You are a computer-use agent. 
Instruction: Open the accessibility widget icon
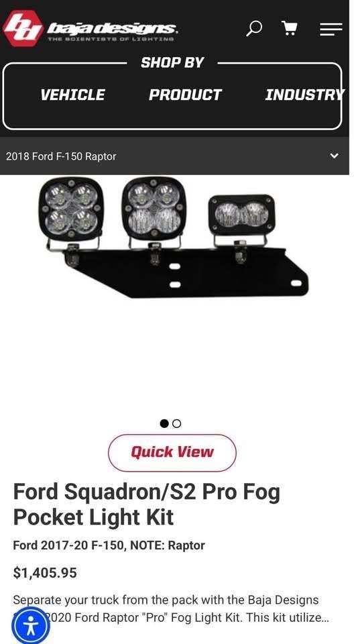click(x=31, y=627)
